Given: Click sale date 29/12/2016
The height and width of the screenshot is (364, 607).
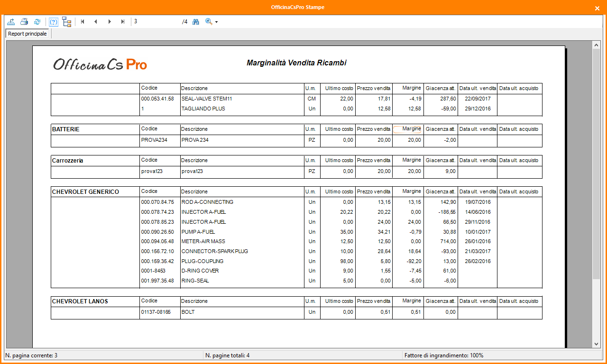Looking at the screenshot, I should pos(478,109).
